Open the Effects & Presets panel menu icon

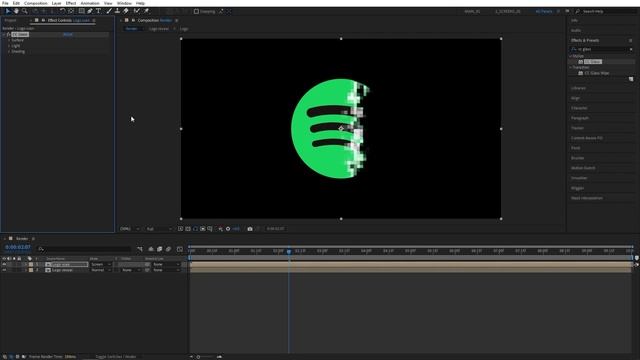[x=631, y=40]
